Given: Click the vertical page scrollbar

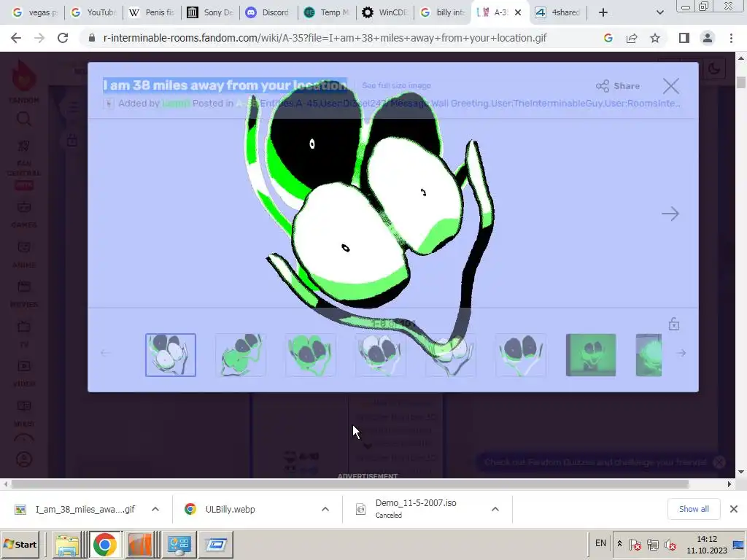Looking at the screenshot, I should click(x=741, y=82).
